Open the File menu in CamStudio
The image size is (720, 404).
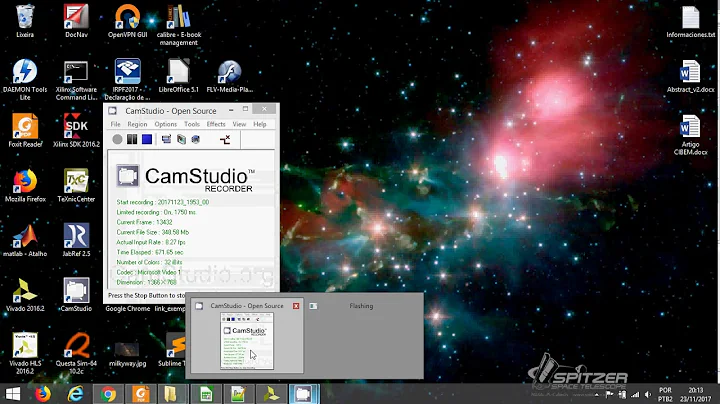tap(115, 124)
